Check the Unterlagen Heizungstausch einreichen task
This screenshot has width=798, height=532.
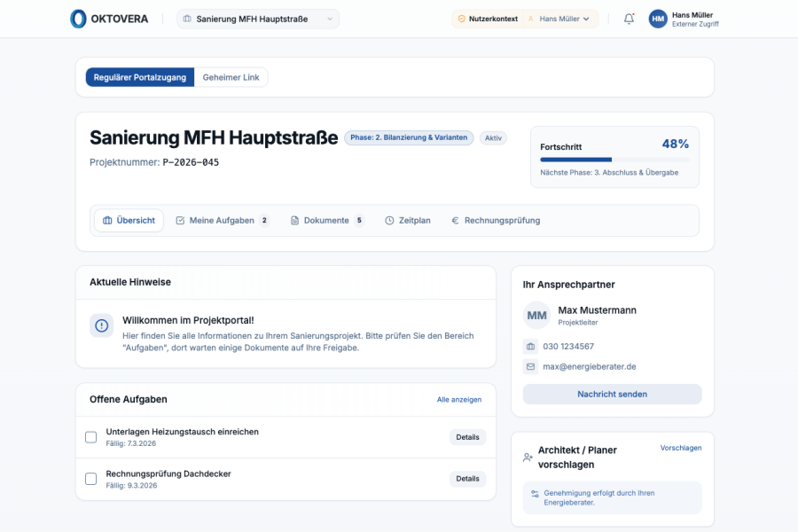(90, 437)
